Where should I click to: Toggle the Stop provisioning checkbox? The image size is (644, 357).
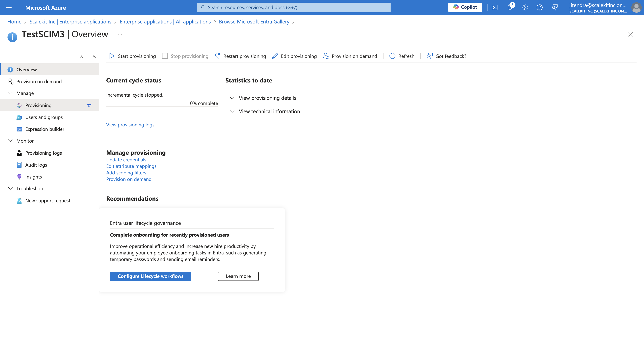click(x=165, y=56)
